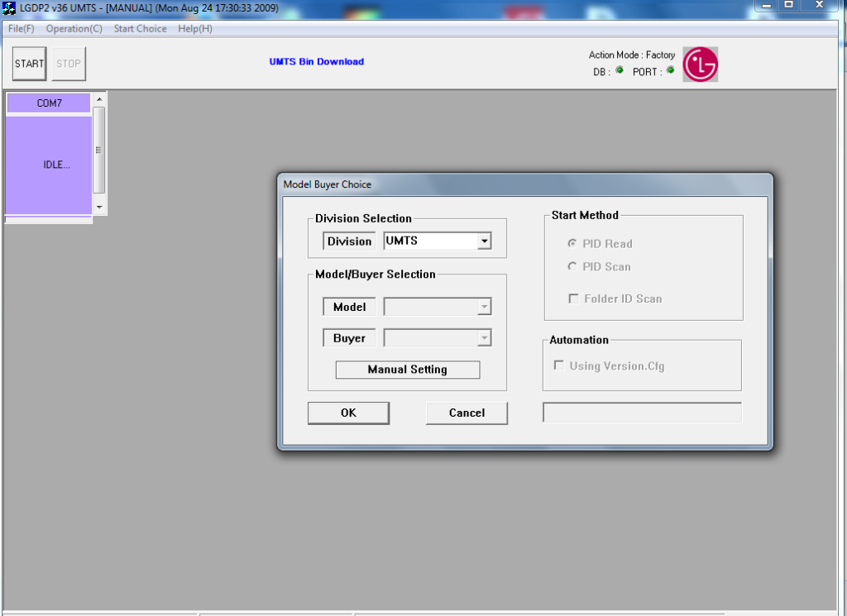Minimize the LGDP2 window

767,6
